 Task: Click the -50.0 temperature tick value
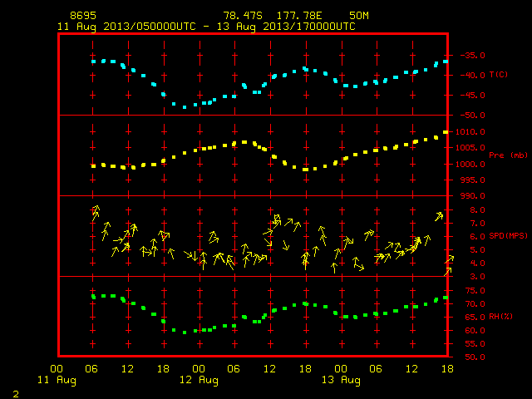tap(472, 116)
